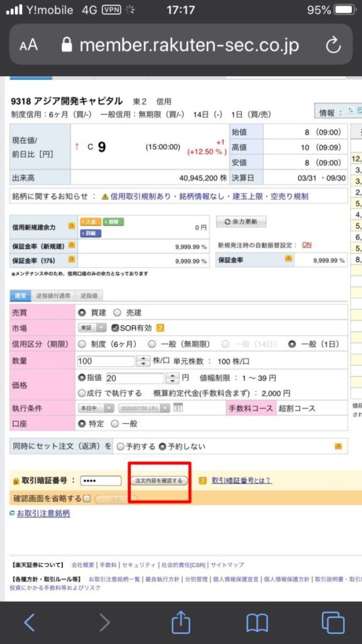Show open tabs via tabs icon

point(333,623)
